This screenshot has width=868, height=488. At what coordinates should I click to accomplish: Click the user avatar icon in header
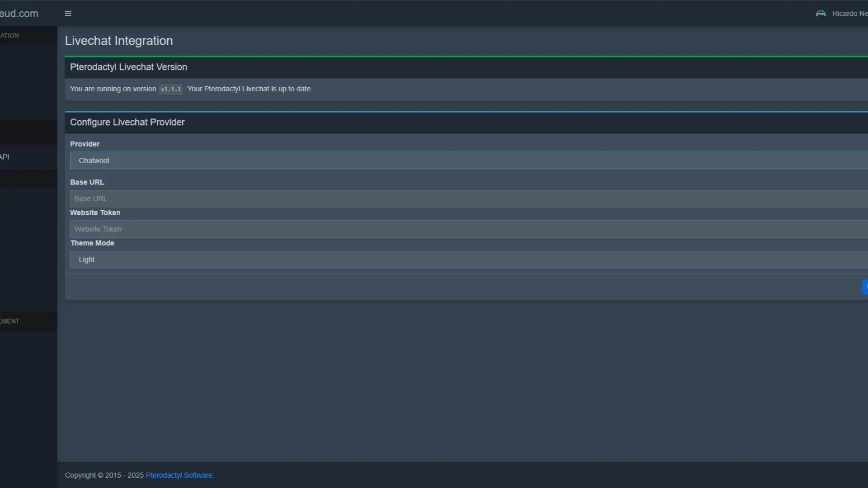click(821, 14)
